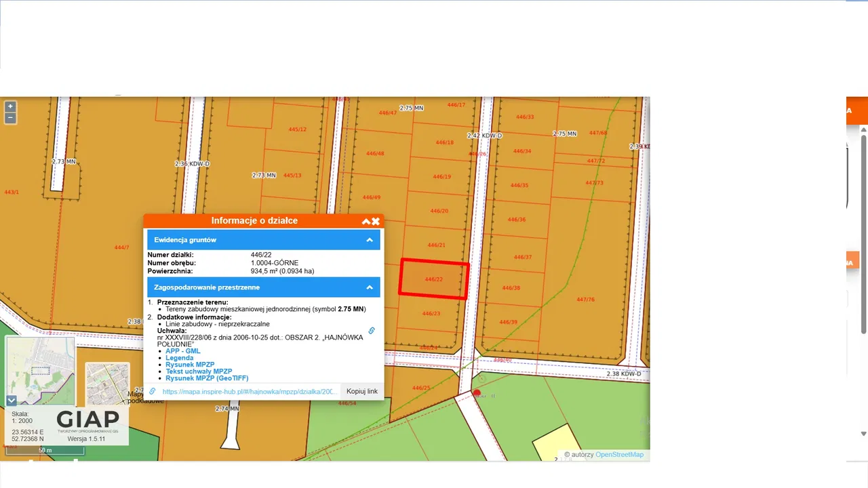Viewport: 868px width, 488px height.
Task: Click the basemap thumbnail (Mapy podkładowe)
Action: [x=107, y=384]
